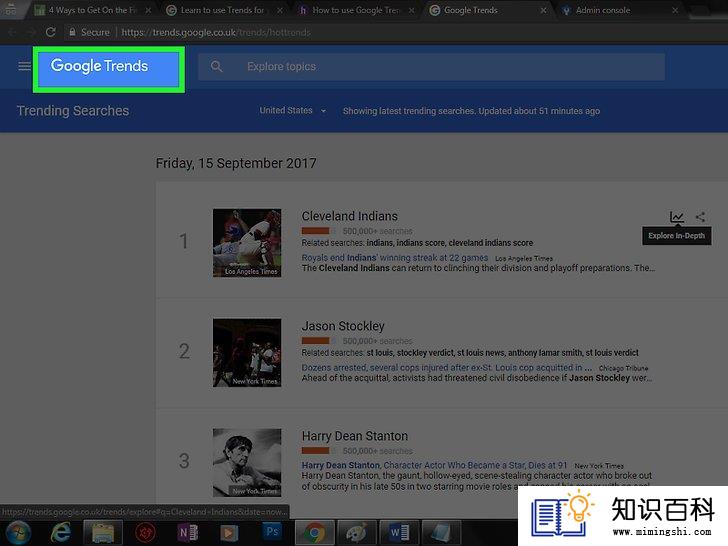Click the Chrome taskbar icon
728x546 pixels.
coord(314,533)
